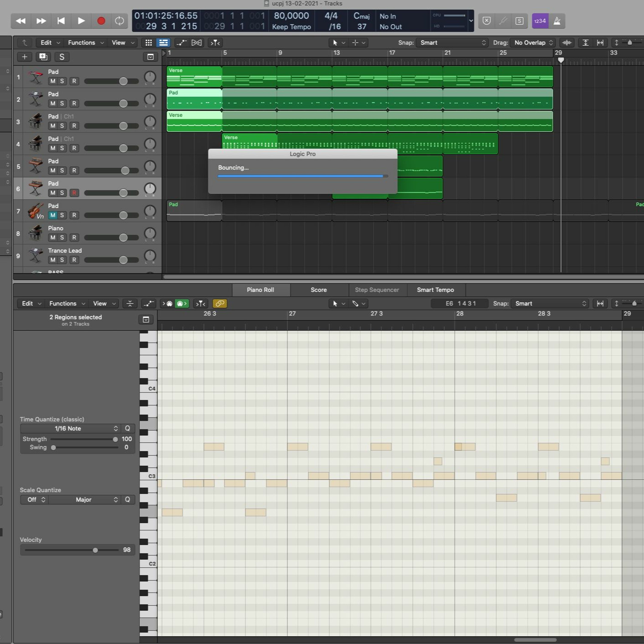Click the Velocity slider handle
This screenshot has height=644, width=644.
[95, 550]
